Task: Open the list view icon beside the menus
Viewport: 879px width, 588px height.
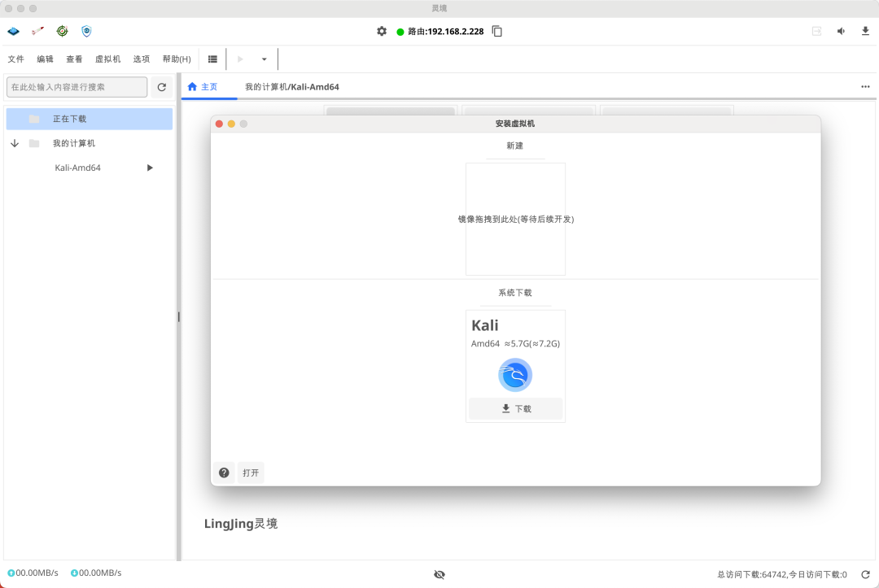Action: point(212,59)
